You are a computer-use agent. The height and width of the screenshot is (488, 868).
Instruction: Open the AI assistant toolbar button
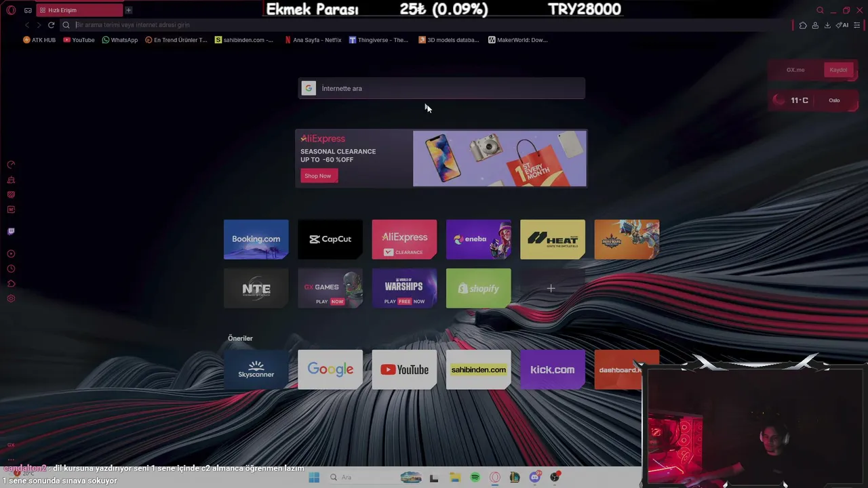click(x=842, y=25)
